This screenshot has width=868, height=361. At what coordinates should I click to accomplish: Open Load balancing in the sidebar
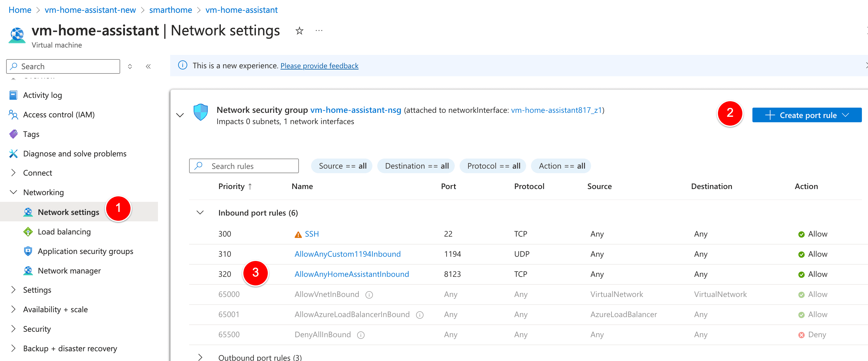64,232
